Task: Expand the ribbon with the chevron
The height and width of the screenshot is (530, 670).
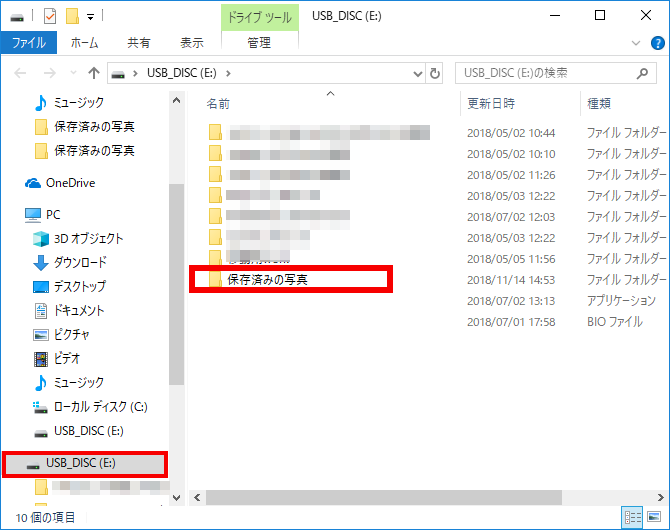Action: [636, 43]
